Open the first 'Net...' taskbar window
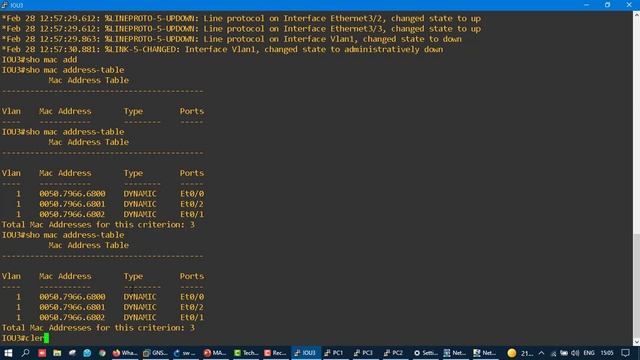Viewport: 640px width, 360px height. [x=455, y=353]
